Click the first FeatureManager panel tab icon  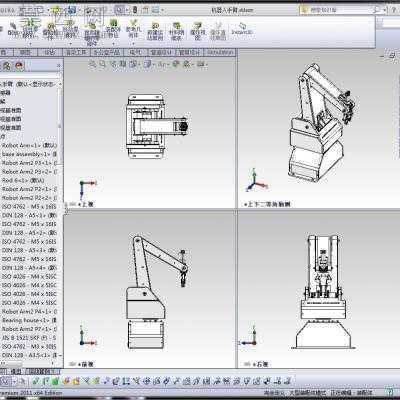[7, 66]
